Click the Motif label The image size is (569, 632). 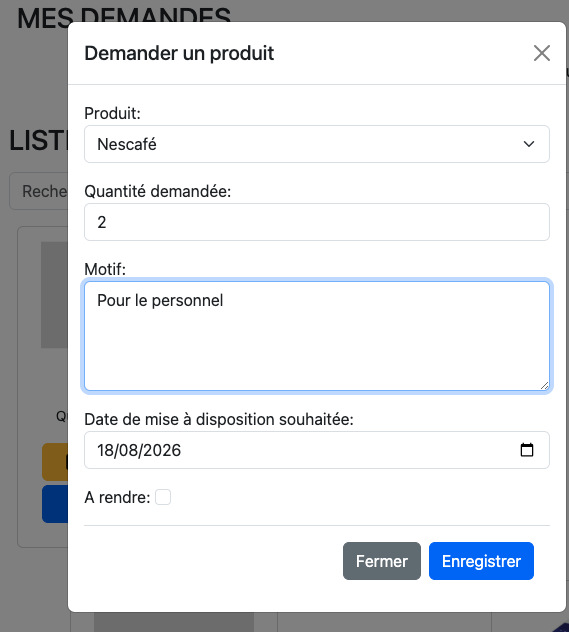pyautogui.click(x=105, y=269)
